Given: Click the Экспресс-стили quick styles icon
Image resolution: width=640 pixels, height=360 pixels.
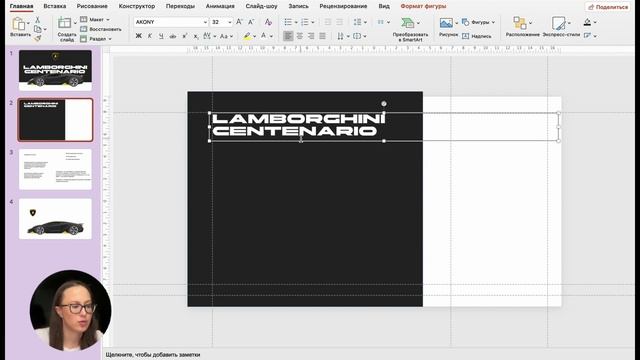Looking at the screenshot, I should tap(558, 23).
